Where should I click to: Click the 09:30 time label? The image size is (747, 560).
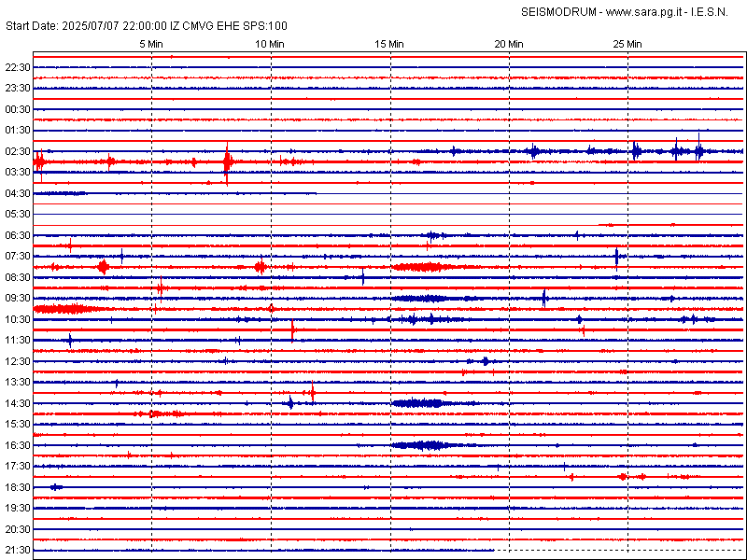[18, 298]
